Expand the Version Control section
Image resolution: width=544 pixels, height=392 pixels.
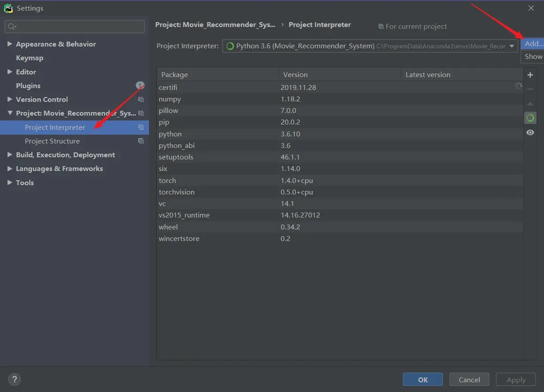[10, 100]
